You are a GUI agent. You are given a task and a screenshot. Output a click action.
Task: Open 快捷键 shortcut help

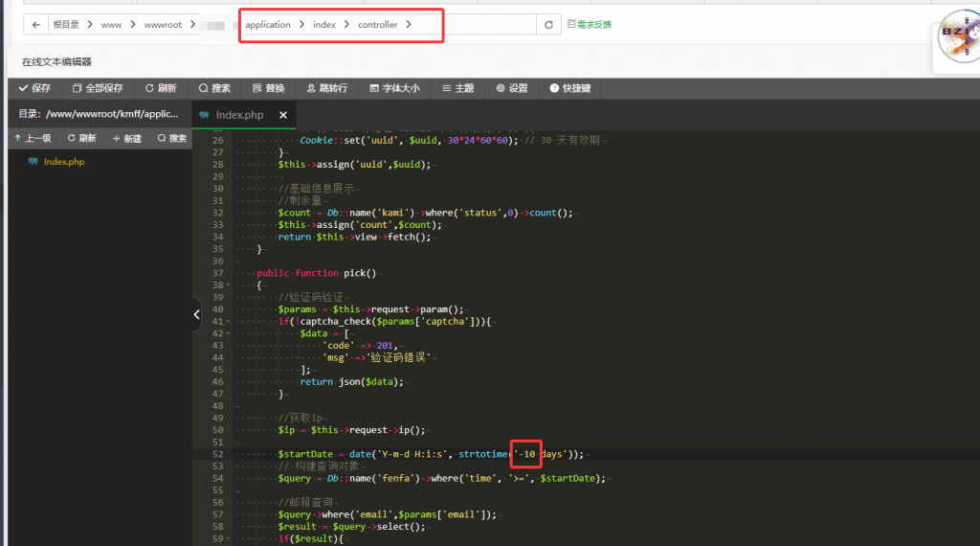tap(570, 88)
